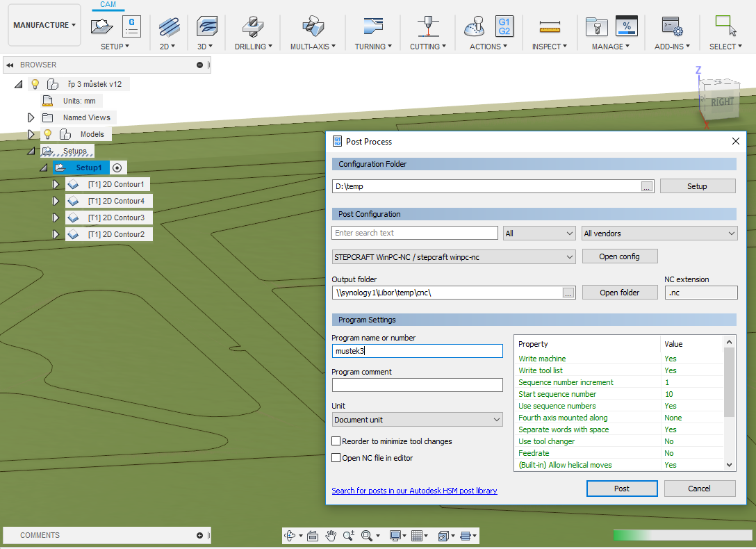756x549 pixels.
Task: Click the property table vertical scrollbar
Action: 729,382
